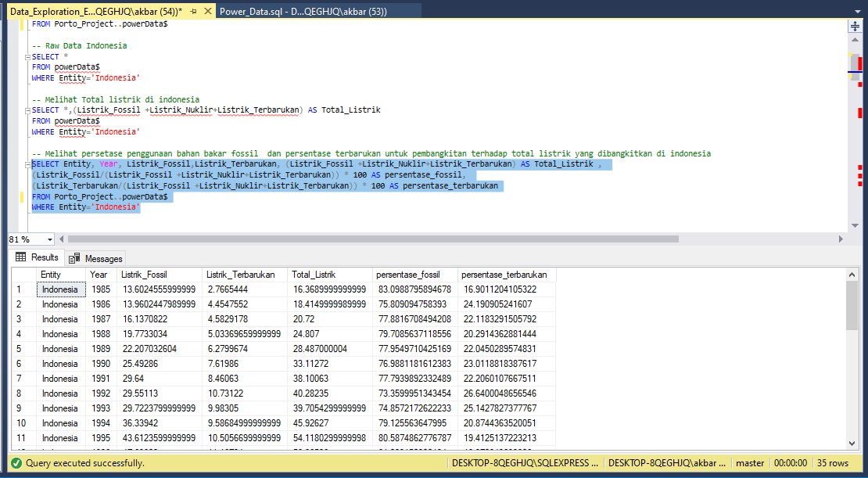Close the Data_Exploration query tab
This screenshot has height=478, width=868.
[208, 11]
